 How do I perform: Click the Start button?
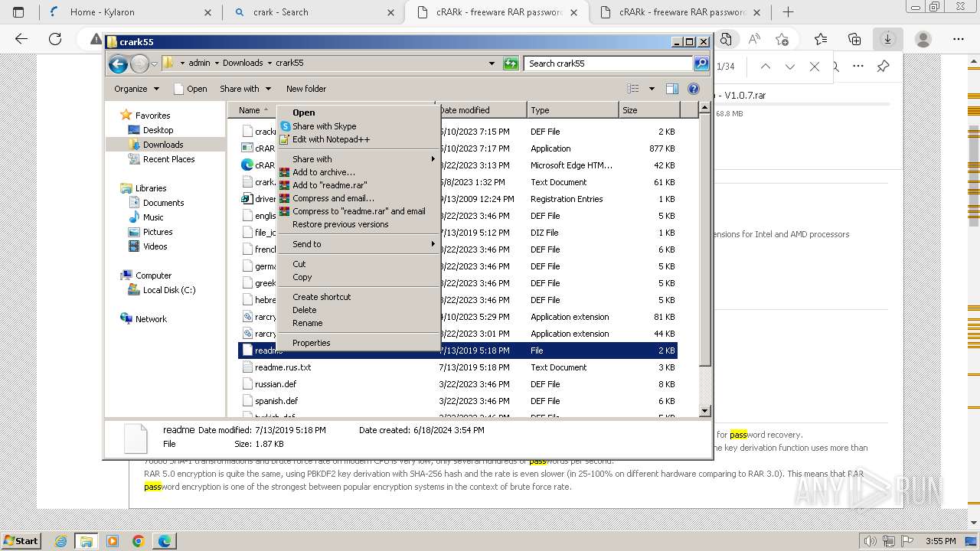(x=21, y=541)
